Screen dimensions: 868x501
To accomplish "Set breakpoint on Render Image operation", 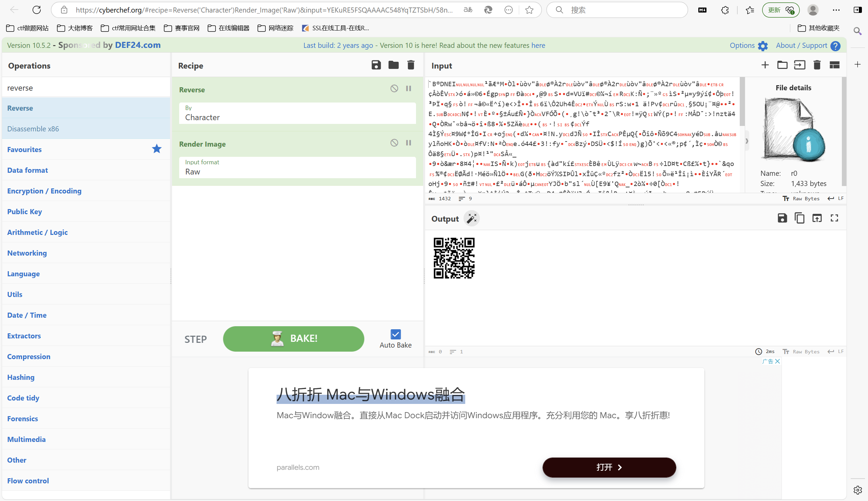I will (409, 143).
